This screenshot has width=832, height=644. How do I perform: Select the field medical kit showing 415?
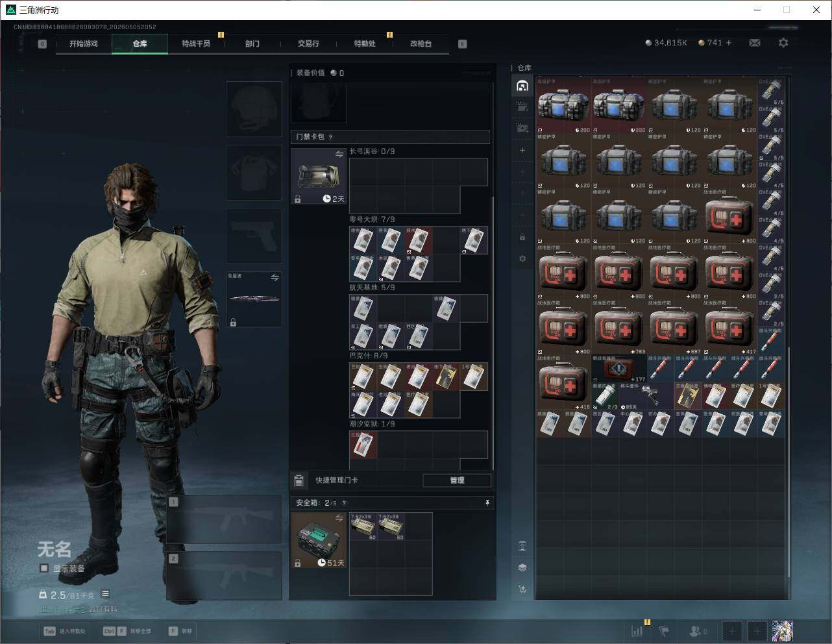pos(563,382)
